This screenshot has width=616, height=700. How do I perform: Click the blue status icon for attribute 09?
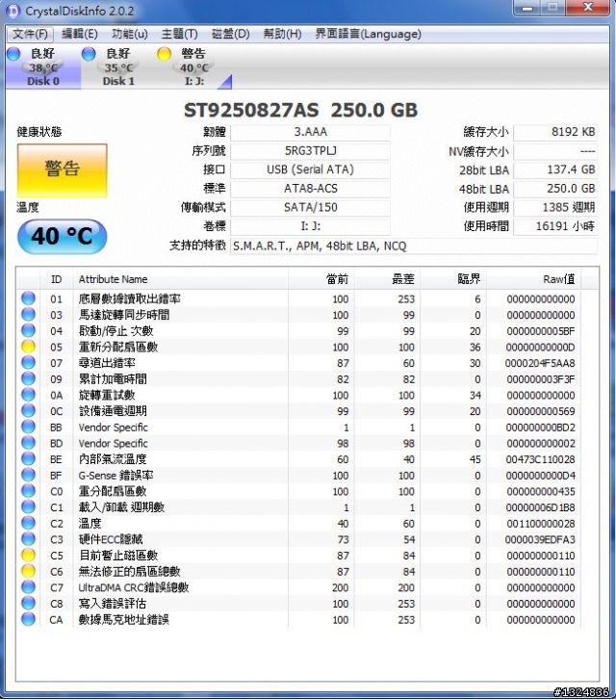28,378
